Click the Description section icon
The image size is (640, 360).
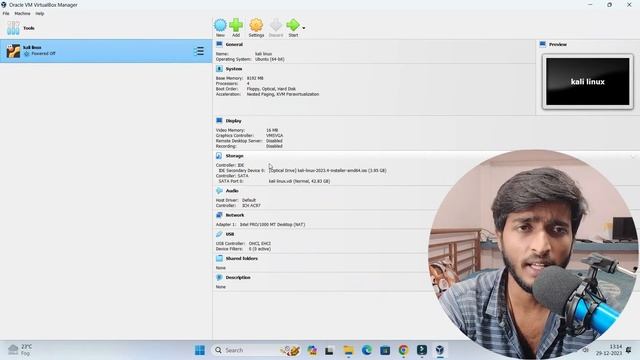coord(219,277)
